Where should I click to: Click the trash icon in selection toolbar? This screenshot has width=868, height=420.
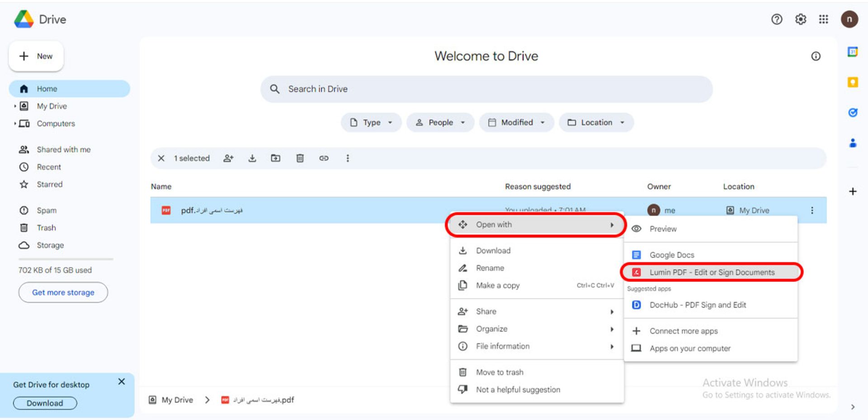point(300,158)
